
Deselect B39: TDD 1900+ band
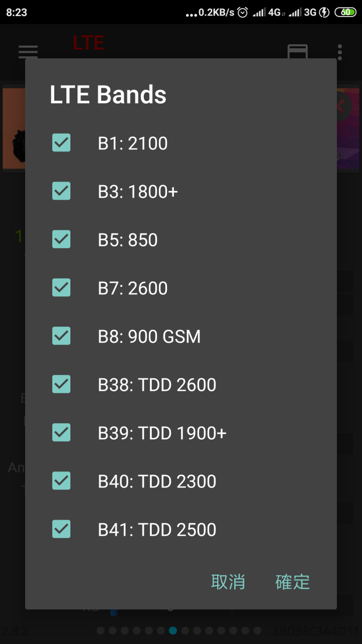tap(61, 433)
